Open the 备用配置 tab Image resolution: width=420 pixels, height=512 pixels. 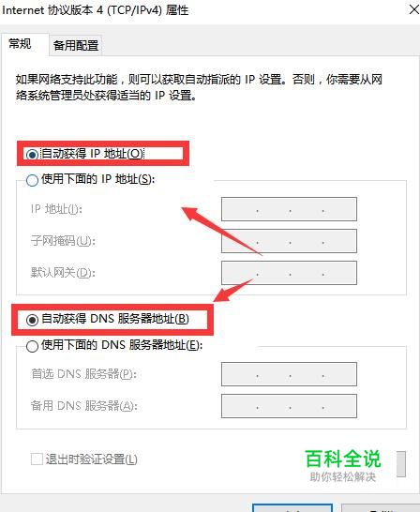76,45
